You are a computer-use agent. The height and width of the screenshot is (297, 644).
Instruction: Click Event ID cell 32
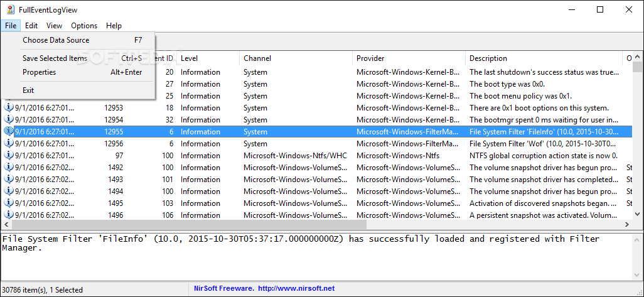[169, 120]
